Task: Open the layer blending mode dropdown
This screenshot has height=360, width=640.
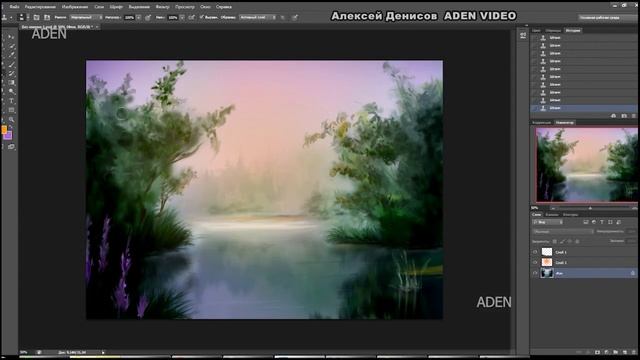Action: click(563, 231)
